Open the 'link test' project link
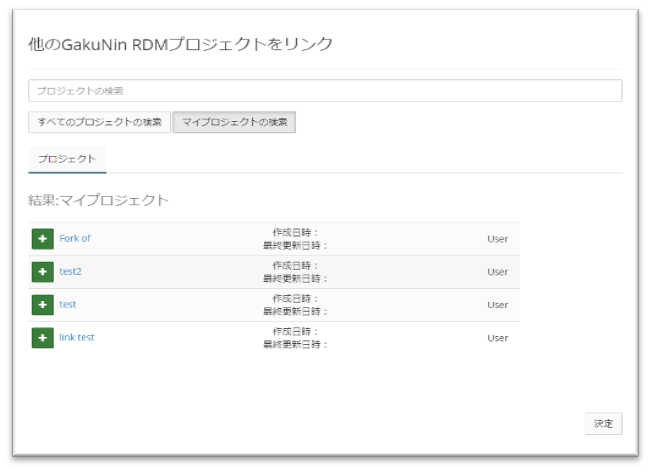Screen dimensions: 650x472 [77, 337]
